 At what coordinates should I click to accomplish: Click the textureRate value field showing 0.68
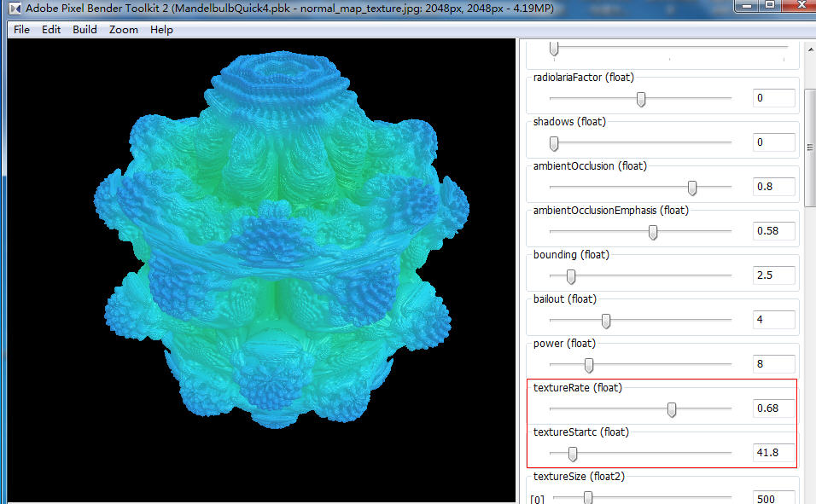click(774, 408)
